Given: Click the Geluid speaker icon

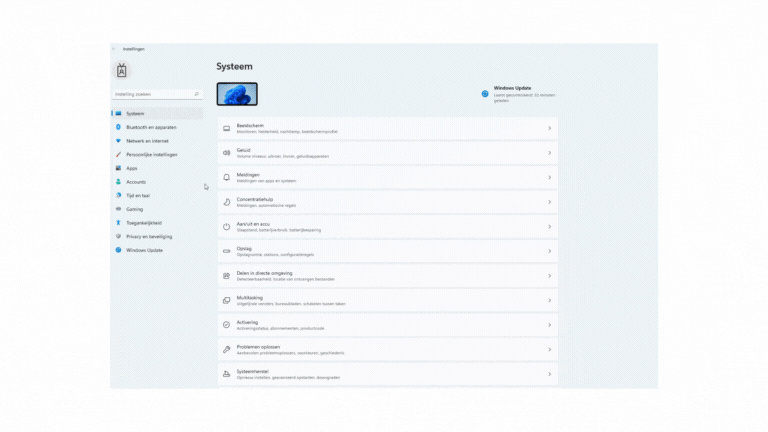Looking at the screenshot, I should [x=226, y=153].
